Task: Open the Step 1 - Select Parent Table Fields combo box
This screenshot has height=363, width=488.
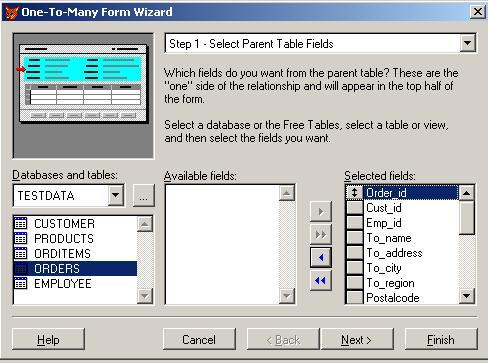Action: [x=320, y=43]
